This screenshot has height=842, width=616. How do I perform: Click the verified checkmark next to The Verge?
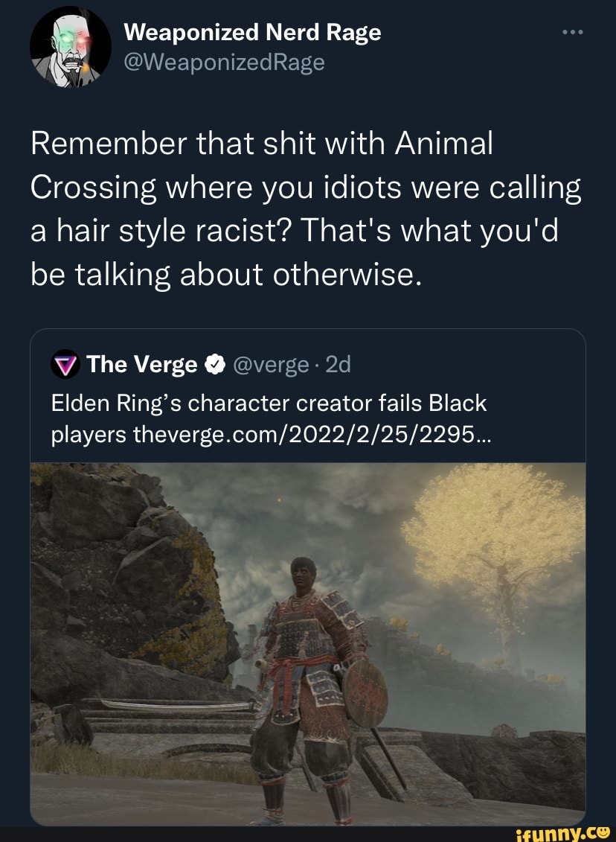[x=216, y=364]
